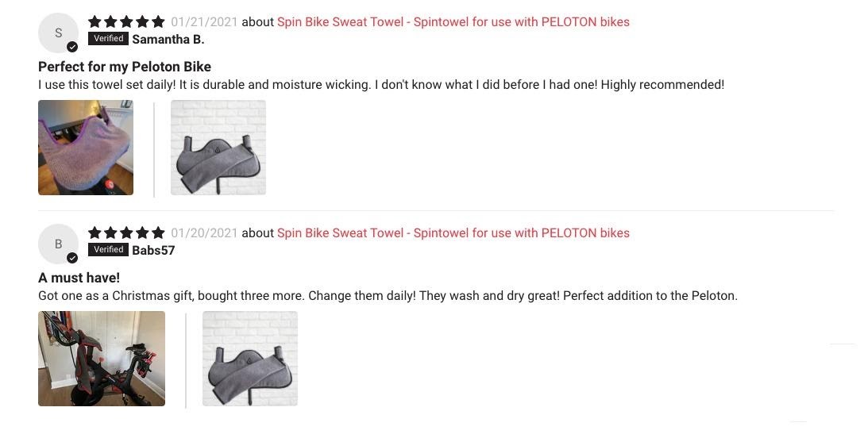Open product link in Babs57's review
This screenshot has width=868, height=438.
[x=453, y=232]
